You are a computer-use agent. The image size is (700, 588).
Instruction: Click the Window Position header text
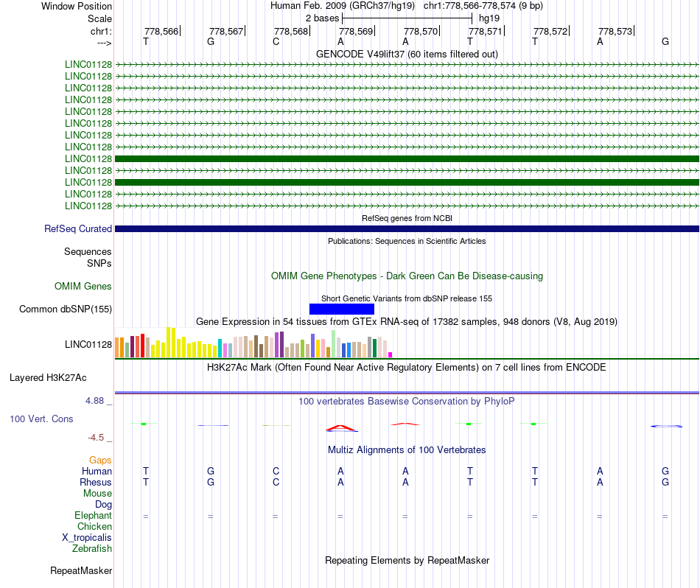click(x=77, y=6)
